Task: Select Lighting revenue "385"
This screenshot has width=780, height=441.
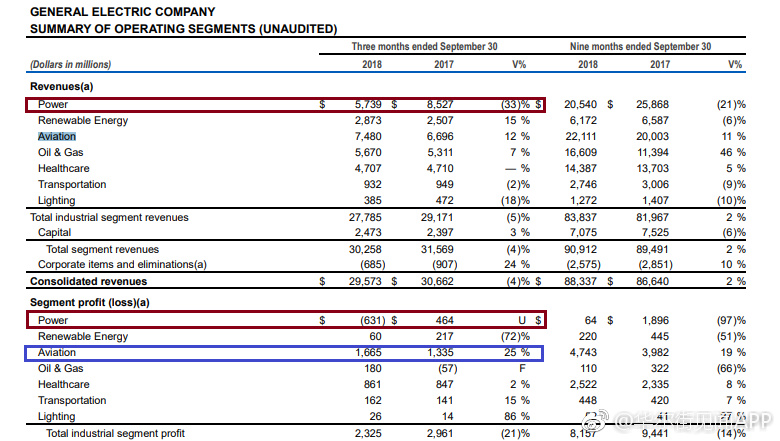Action: (x=373, y=200)
